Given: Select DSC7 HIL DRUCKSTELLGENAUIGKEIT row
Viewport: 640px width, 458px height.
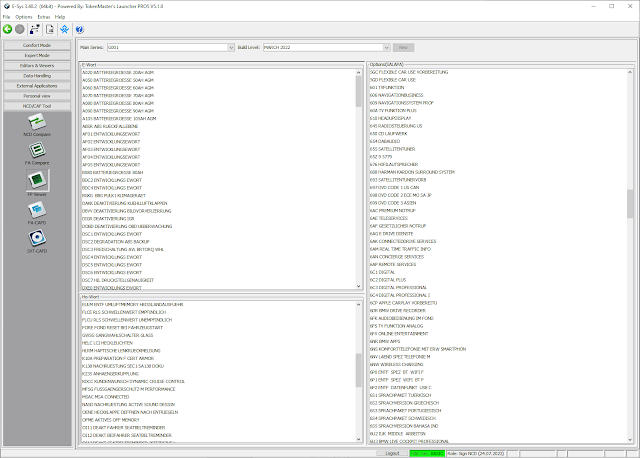Looking at the screenshot, I should click(218, 280).
